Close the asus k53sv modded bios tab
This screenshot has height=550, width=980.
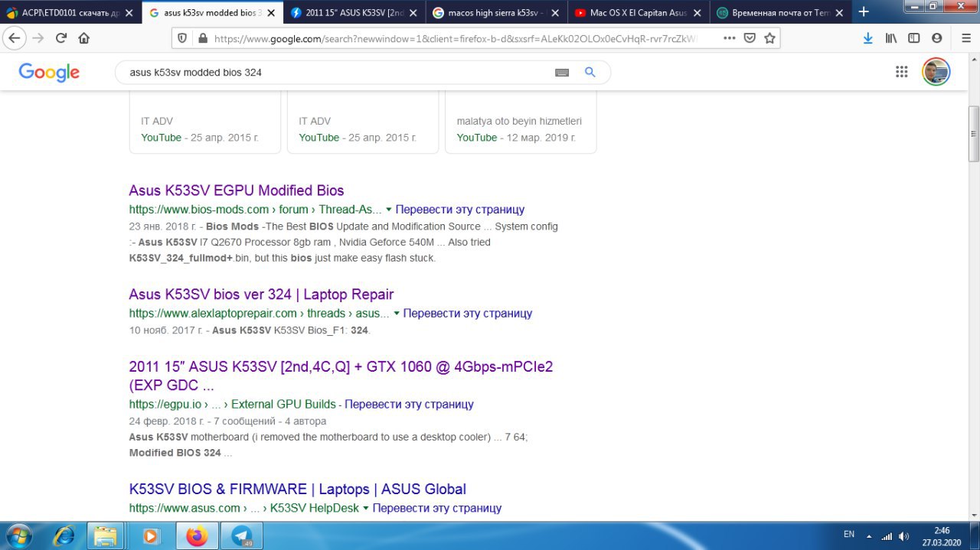tap(269, 12)
